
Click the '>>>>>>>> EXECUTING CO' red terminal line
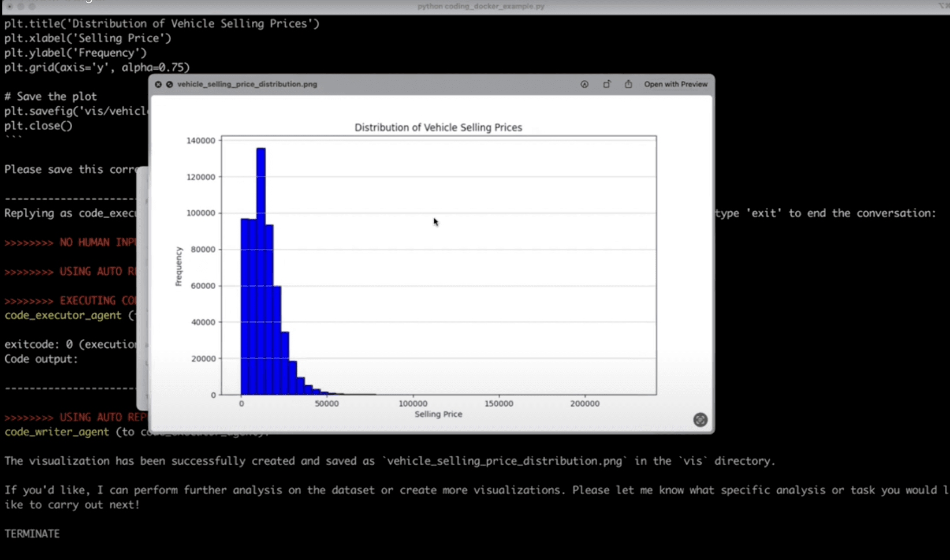pos(70,300)
